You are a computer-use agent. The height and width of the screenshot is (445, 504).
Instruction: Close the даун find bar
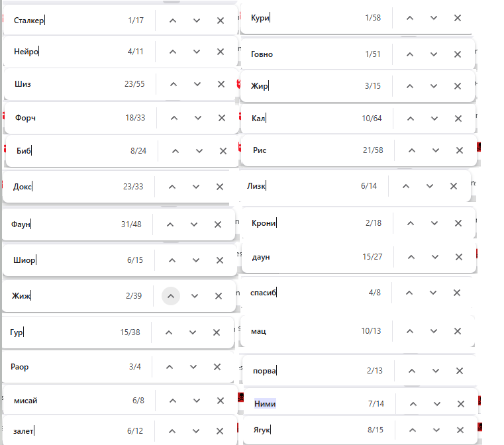tap(458, 256)
